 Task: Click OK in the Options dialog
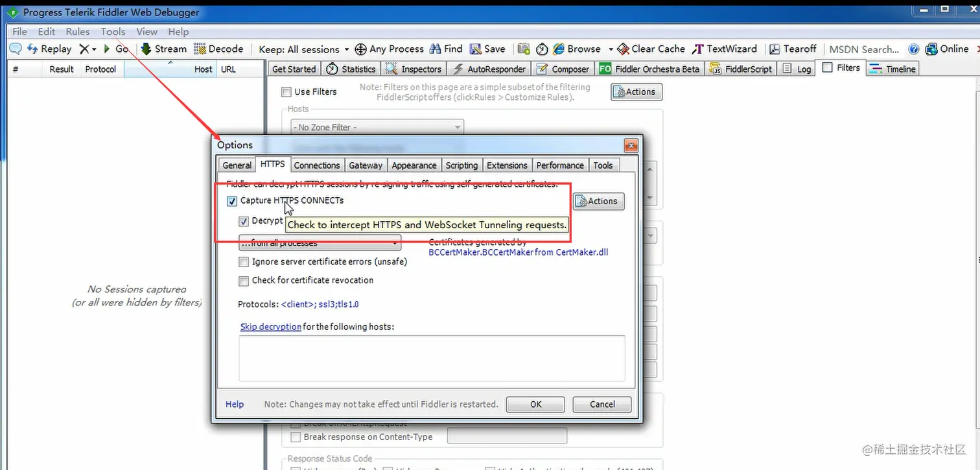pos(535,405)
